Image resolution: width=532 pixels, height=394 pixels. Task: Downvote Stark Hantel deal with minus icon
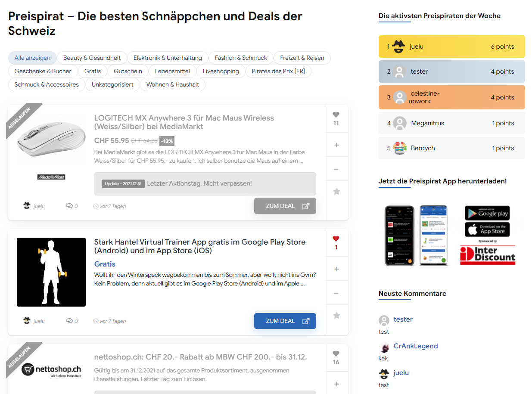click(336, 293)
